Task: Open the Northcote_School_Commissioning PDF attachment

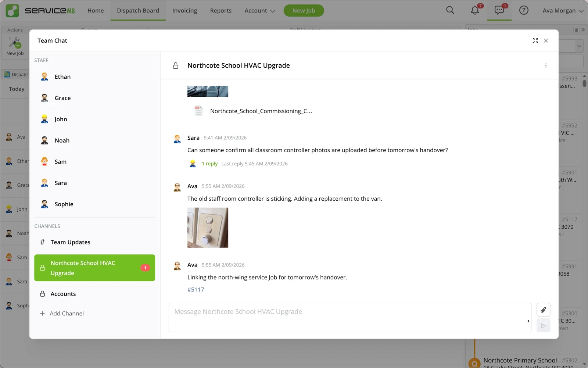Action: point(253,111)
